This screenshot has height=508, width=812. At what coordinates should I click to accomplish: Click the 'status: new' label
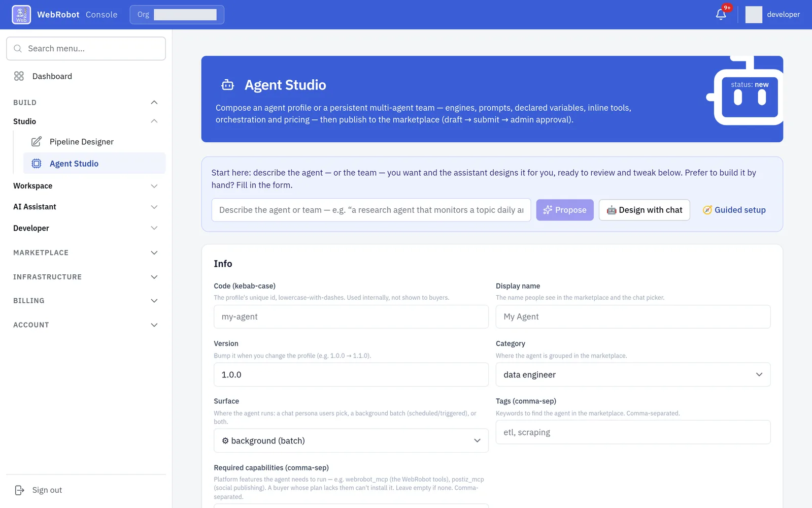750,84
